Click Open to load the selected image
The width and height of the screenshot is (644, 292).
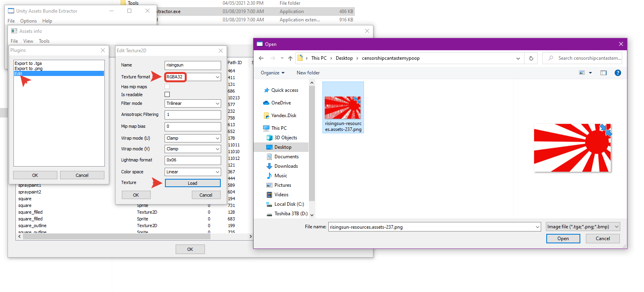tap(563, 239)
